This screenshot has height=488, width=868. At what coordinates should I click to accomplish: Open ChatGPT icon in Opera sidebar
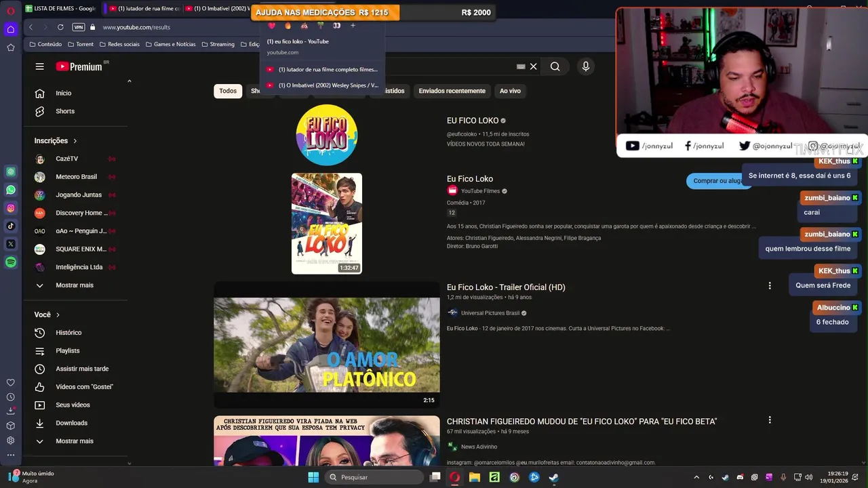(10, 172)
